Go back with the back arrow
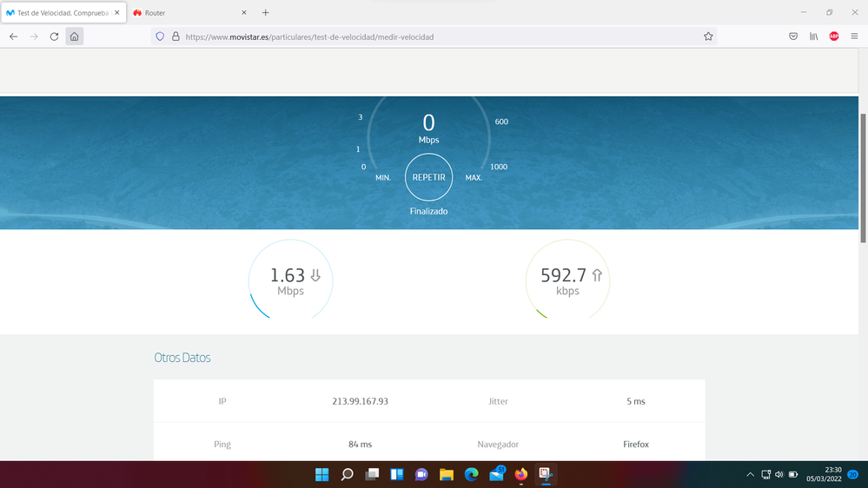 [x=13, y=36]
